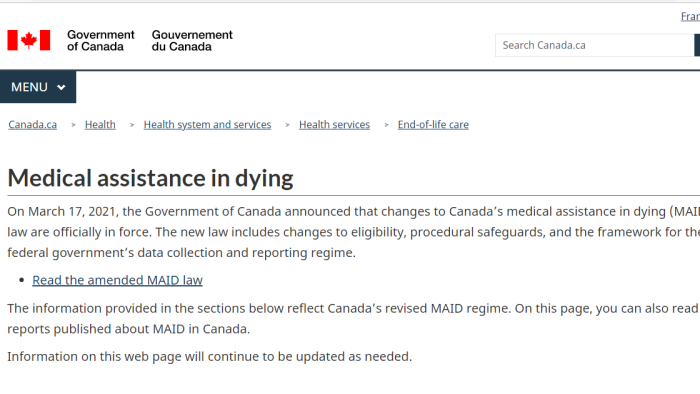Image resolution: width=700 pixels, height=394 pixels.
Task: Click breadcrumb arrow just before Health services
Action: pyautogui.click(x=288, y=125)
